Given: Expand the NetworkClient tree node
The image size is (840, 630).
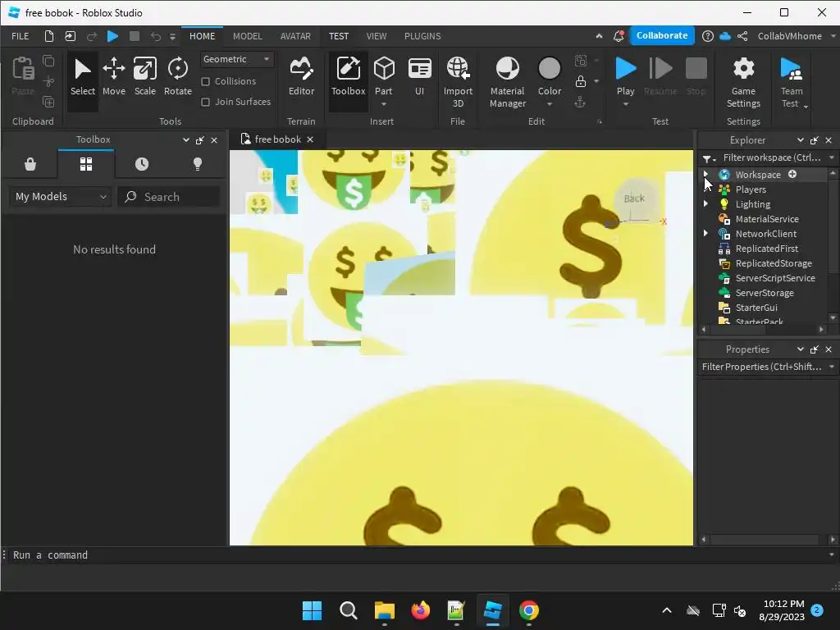Looking at the screenshot, I should [x=706, y=233].
